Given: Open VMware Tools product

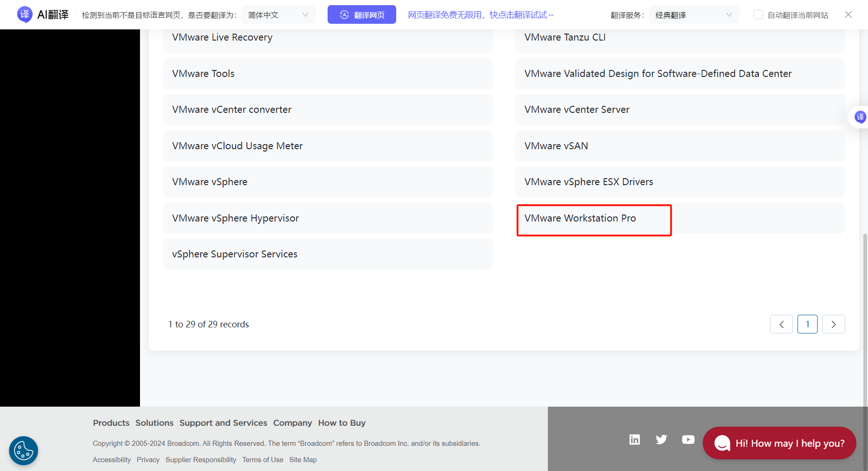Looking at the screenshot, I should pos(328,73).
